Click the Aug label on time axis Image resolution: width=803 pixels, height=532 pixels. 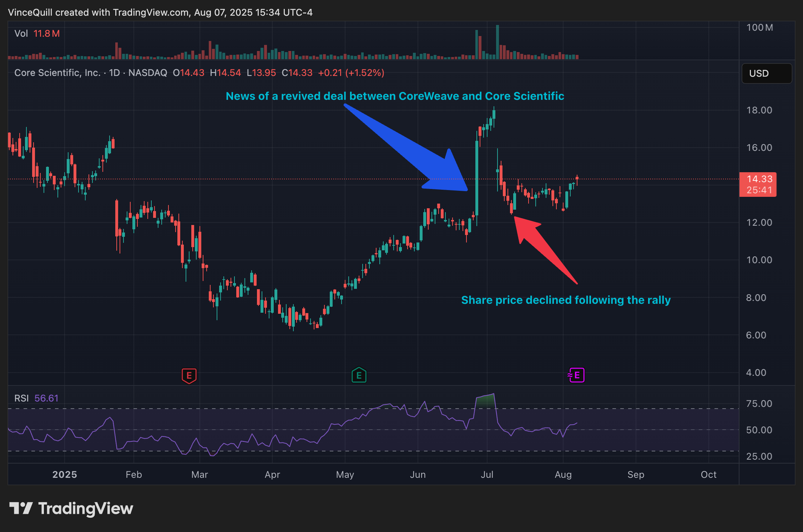point(563,475)
